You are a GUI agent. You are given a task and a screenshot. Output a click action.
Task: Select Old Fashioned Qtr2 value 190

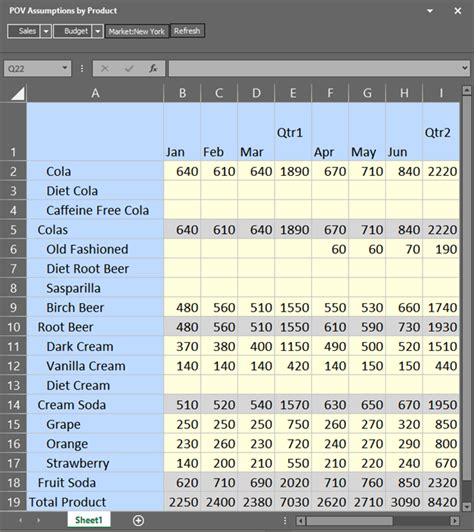(441, 249)
